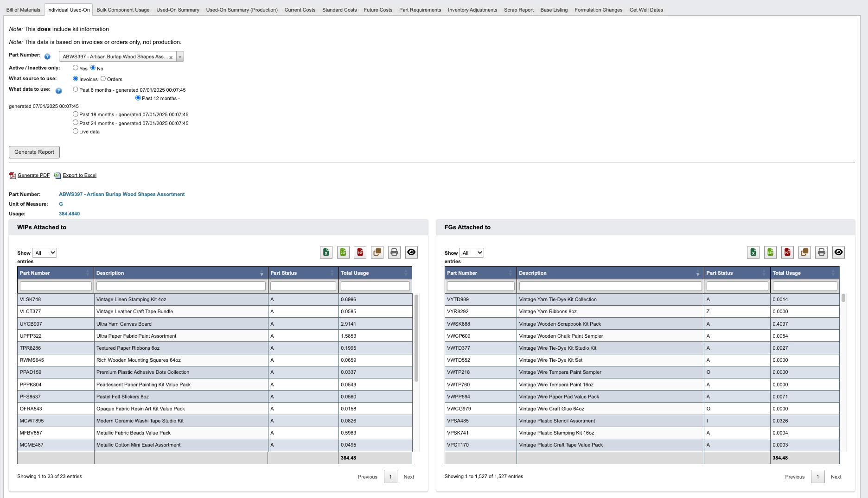Open the Part Number help tooltip icon

click(x=47, y=57)
